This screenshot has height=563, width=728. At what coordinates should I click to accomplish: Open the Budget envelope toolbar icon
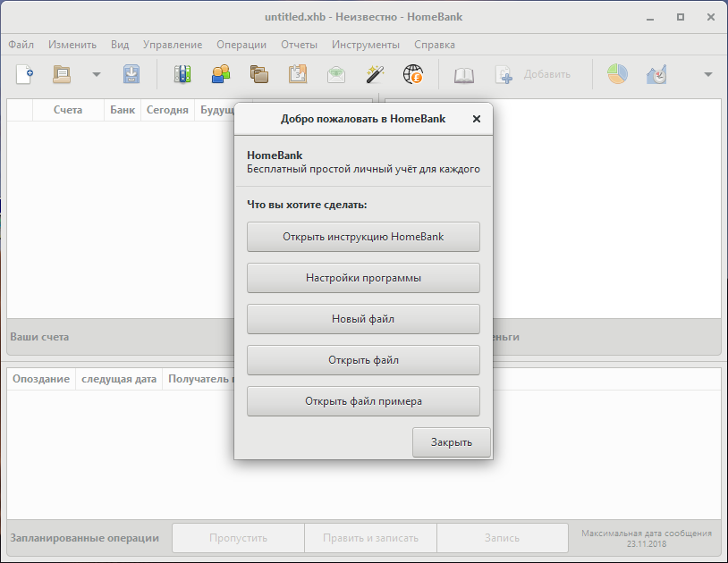[336, 74]
